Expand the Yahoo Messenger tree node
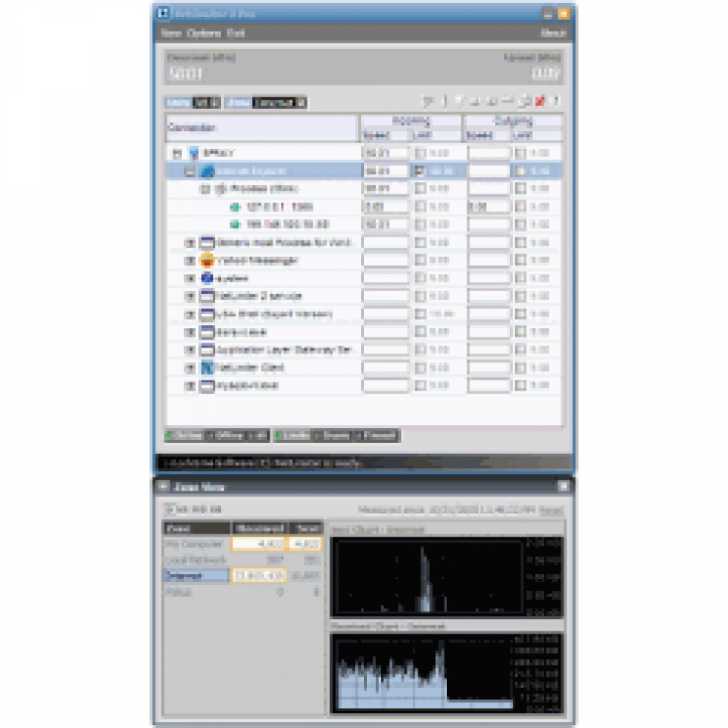The height and width of the screenshot is (728, 728). (190, 260)
